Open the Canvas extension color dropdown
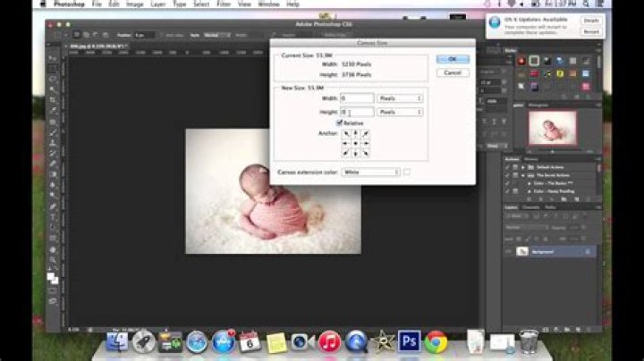The height and width of the screenshot is (361, 644). (x=369, y=172)
